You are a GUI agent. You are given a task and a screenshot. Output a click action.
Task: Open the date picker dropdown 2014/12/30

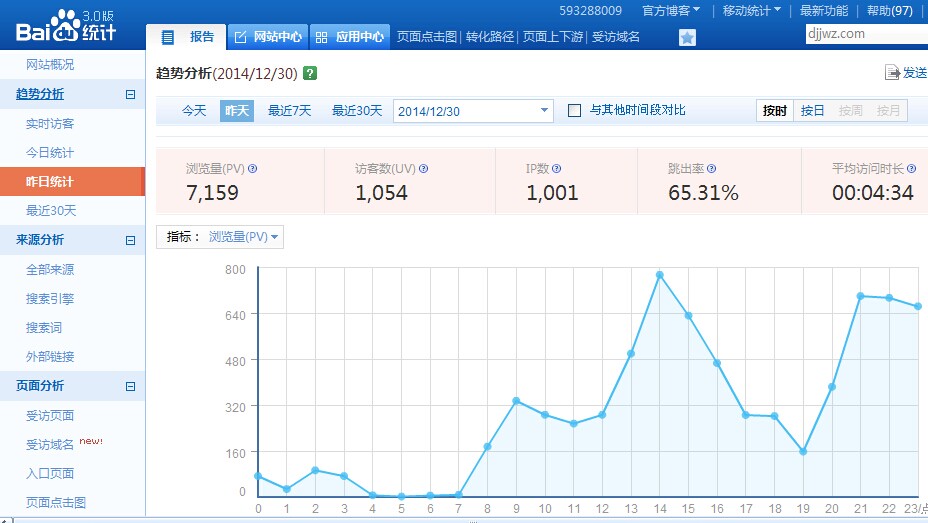click(473, 111)
